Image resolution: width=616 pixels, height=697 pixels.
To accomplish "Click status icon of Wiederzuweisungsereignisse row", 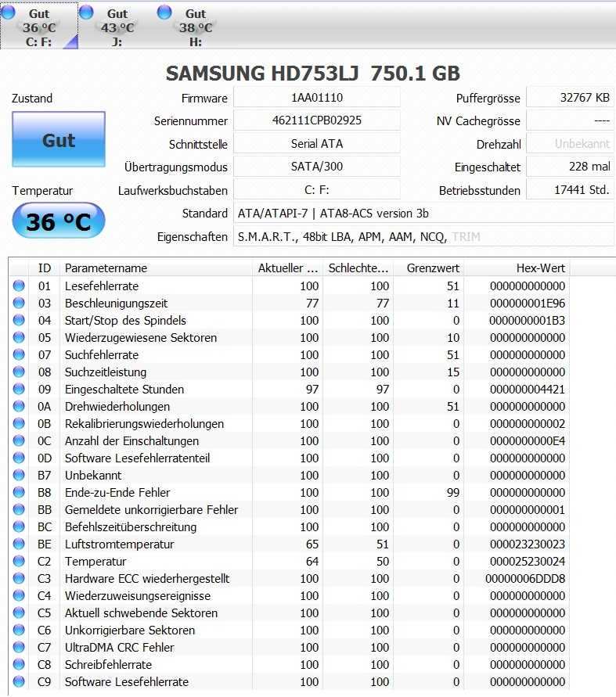I will (19, 595).
